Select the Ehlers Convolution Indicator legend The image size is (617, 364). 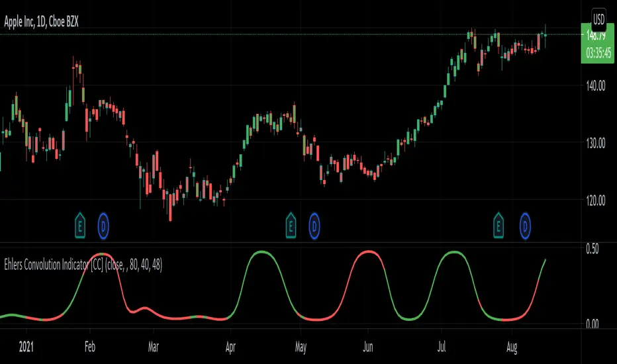[x=83, y=265]
